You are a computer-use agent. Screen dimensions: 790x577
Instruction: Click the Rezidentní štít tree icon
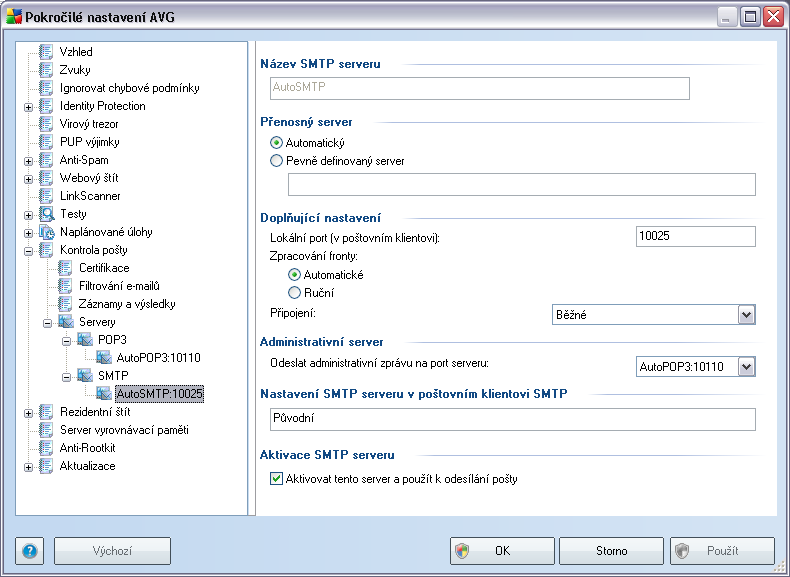46,412
